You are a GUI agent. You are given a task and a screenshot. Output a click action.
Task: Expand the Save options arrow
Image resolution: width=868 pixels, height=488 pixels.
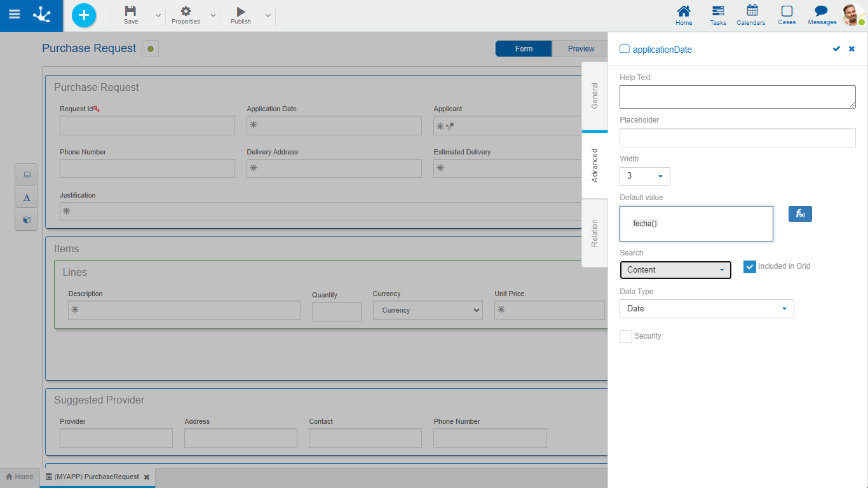pos(158,15)
